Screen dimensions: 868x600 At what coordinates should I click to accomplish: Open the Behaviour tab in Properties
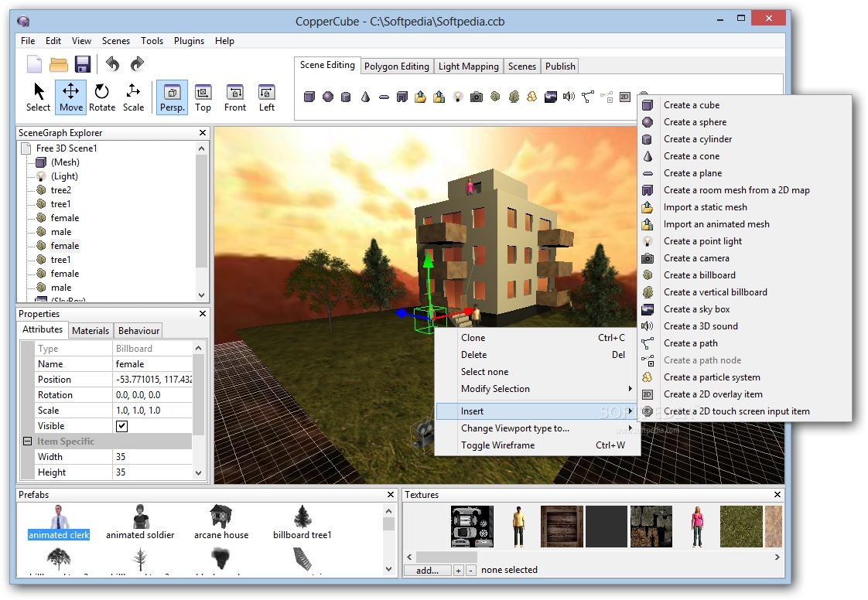[139, 330]
